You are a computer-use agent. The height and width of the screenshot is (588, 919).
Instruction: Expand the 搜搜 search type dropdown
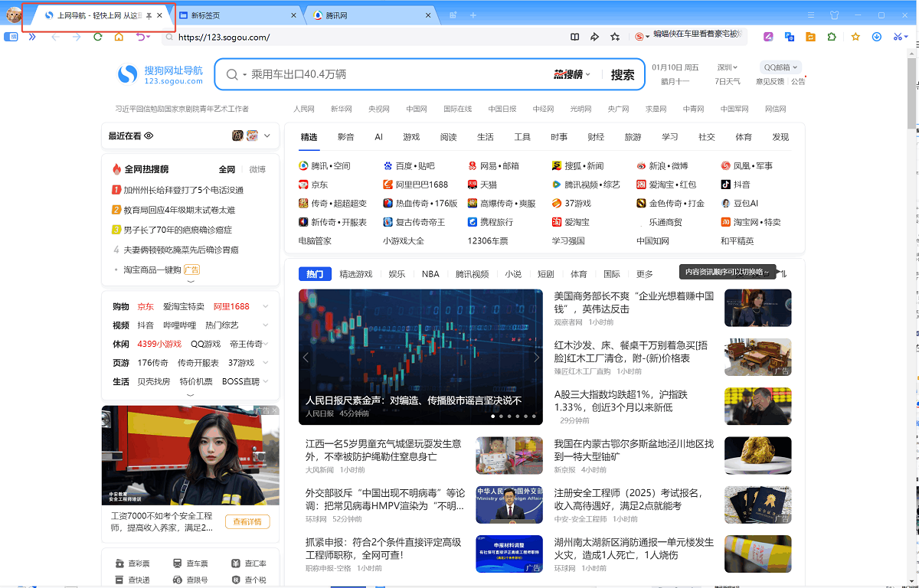[x=572, y=74]
